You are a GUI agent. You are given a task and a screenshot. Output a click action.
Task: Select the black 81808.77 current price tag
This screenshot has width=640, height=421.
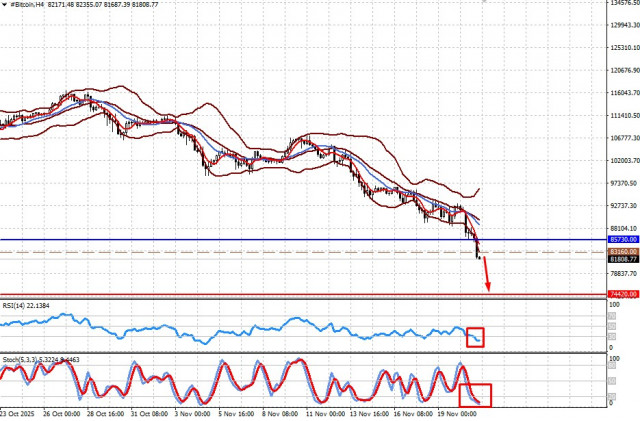coord(623,259)
